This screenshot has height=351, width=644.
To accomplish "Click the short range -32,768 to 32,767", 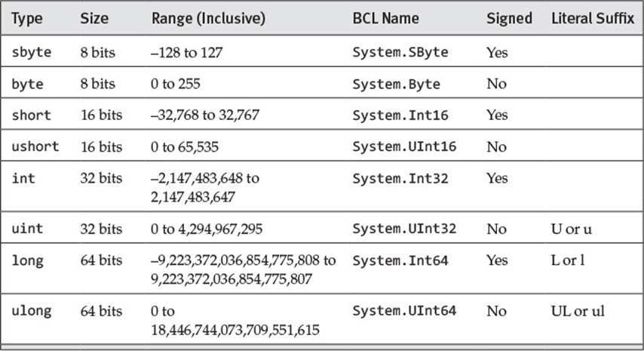I will [x=205, y=115].
